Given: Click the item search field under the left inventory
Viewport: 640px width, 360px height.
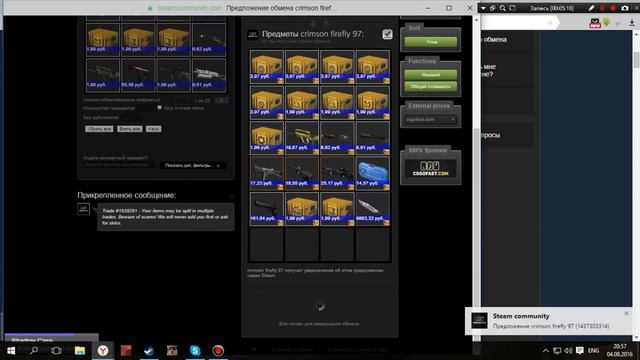Looking at the screenshot, I should [118, 165].
